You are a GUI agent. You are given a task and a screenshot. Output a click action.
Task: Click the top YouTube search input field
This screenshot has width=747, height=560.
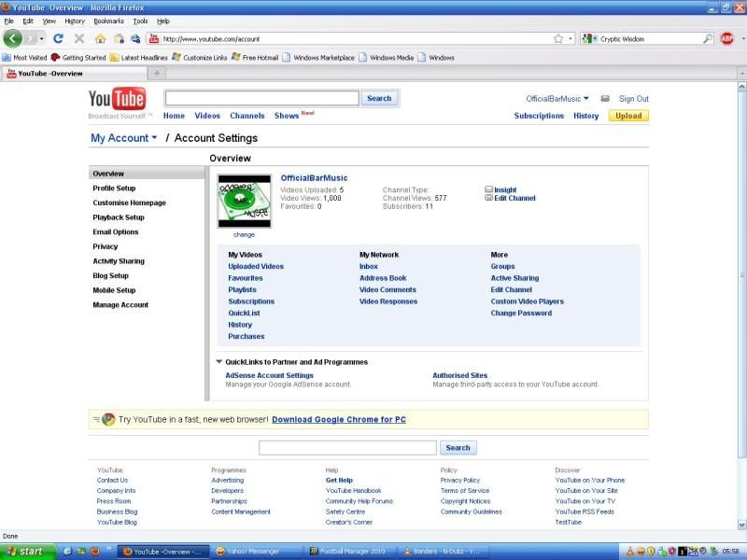pos(262,99)
